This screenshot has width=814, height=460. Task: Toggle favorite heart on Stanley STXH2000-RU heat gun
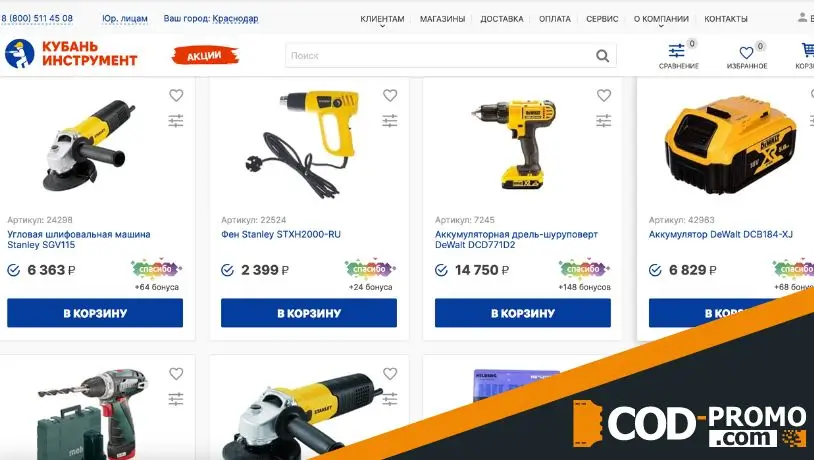click(x=390, y=96)
